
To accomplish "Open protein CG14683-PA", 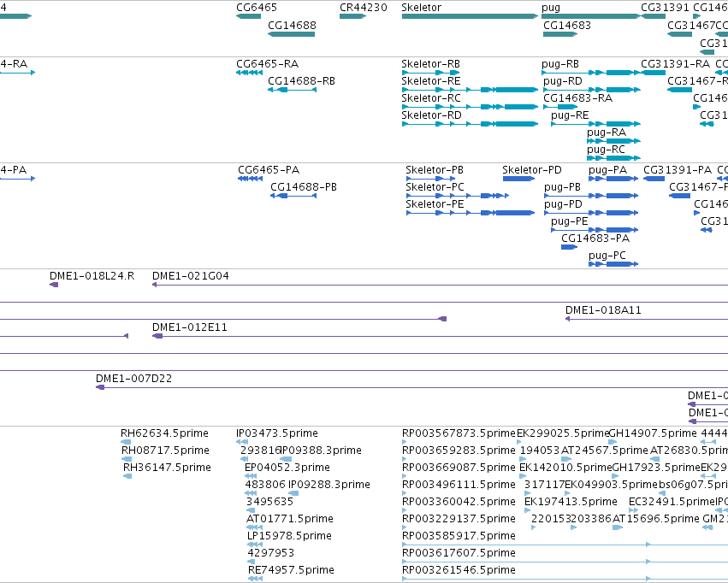I will 569,247.
